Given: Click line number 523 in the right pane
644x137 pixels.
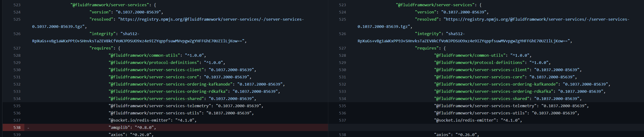Looking at the screenshot, I should 342,5.
